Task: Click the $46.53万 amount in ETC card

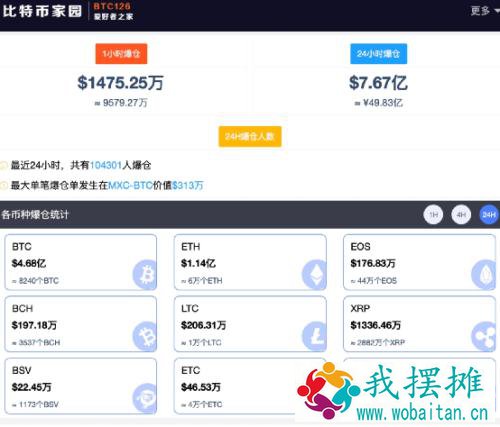Action: [x=201, y=387]
